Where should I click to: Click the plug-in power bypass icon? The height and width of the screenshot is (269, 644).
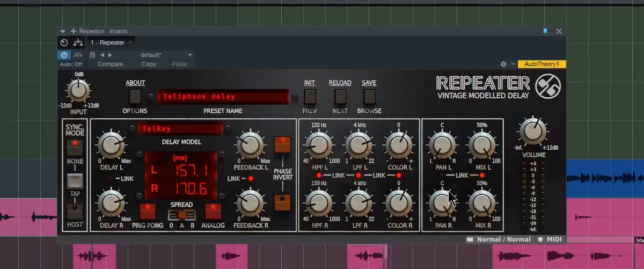tap(64, 55)
